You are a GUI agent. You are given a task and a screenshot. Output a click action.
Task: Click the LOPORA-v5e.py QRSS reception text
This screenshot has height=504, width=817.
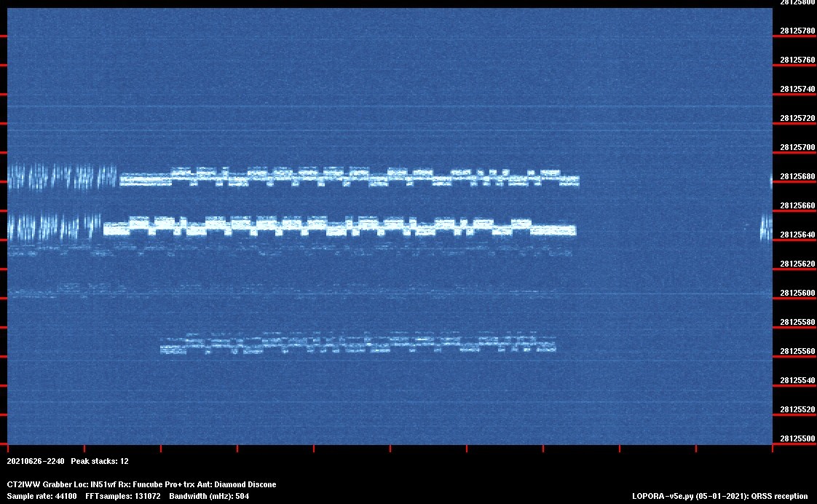(720, 496)
